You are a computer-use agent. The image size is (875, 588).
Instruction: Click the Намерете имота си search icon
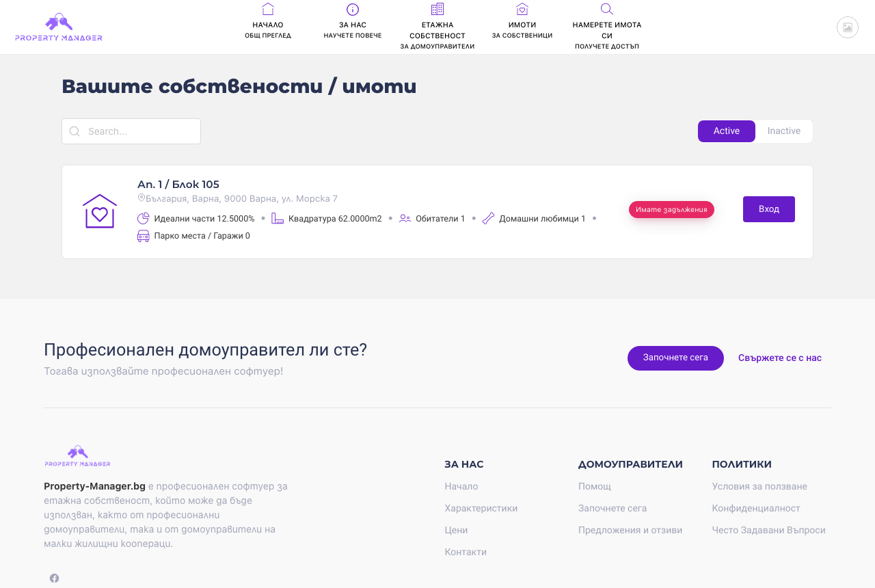click(x=607, y=9)
